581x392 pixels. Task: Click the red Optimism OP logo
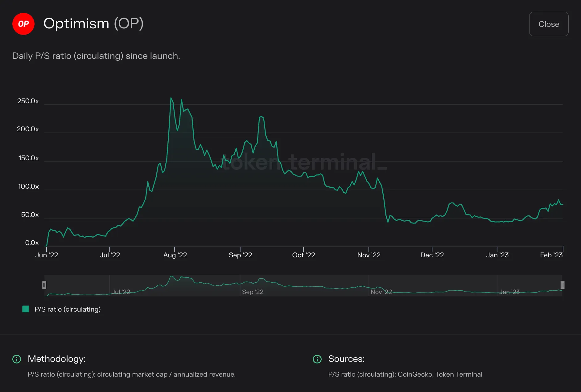(x=23, y=24)
